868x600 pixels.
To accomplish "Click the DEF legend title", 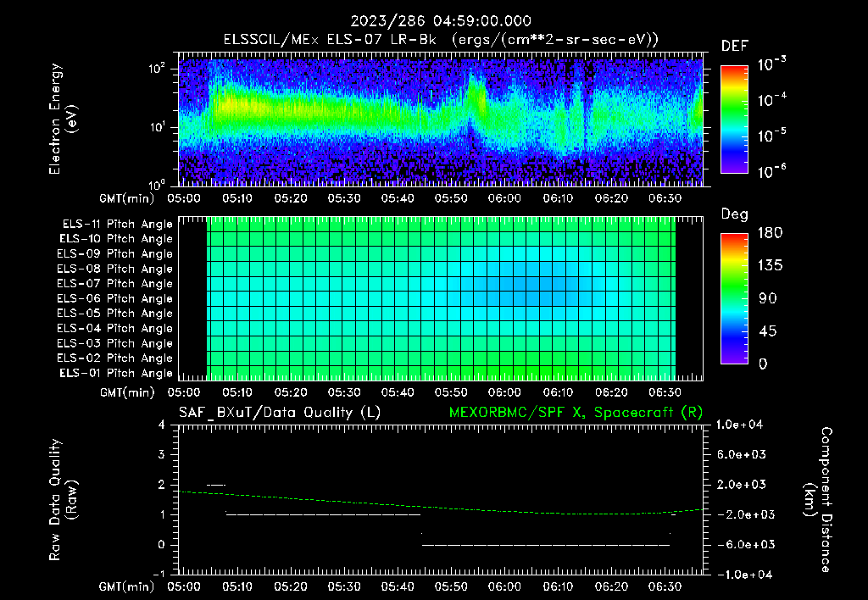I will [734, 47].
